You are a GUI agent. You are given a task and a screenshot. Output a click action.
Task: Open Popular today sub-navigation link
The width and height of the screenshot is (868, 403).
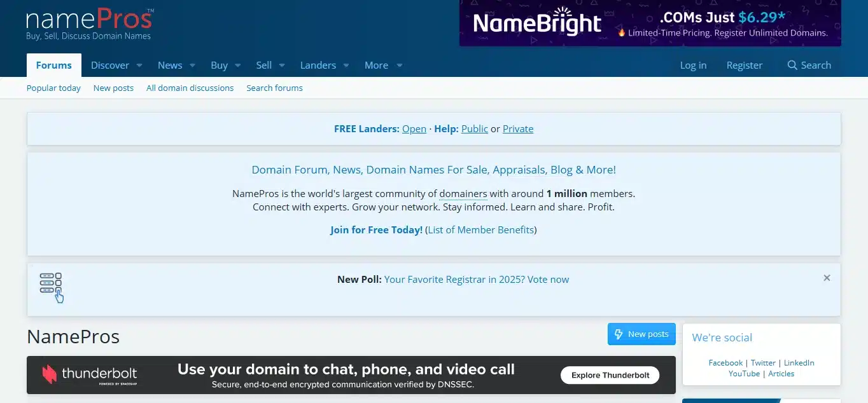tap(53, 88)
